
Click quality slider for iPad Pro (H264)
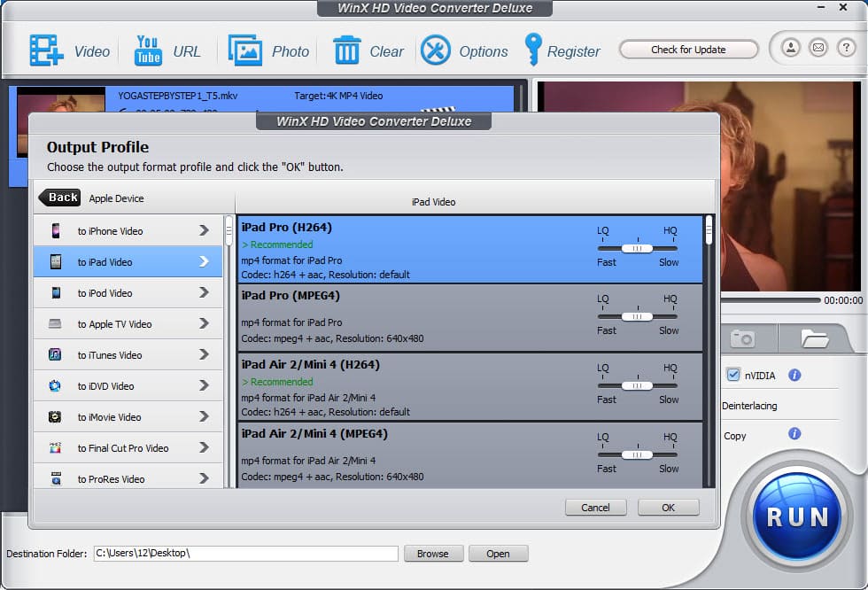click(637, 249)
